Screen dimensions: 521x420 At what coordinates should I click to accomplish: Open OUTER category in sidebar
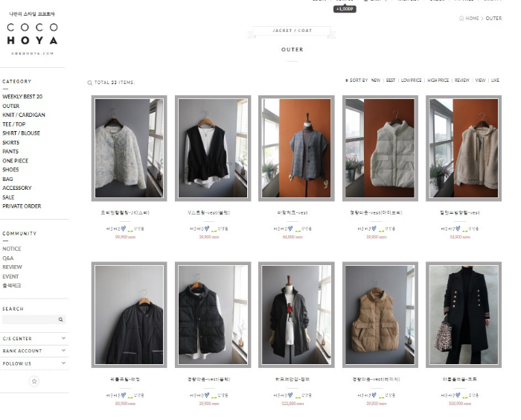pyautogui.click(x=11, y=106)
